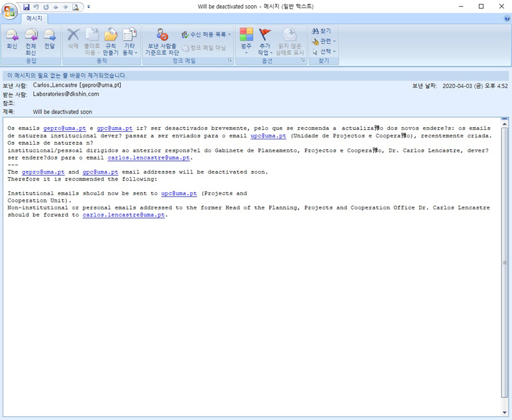Click the 전체 회신 (Reply All) icon

(30, 39)
